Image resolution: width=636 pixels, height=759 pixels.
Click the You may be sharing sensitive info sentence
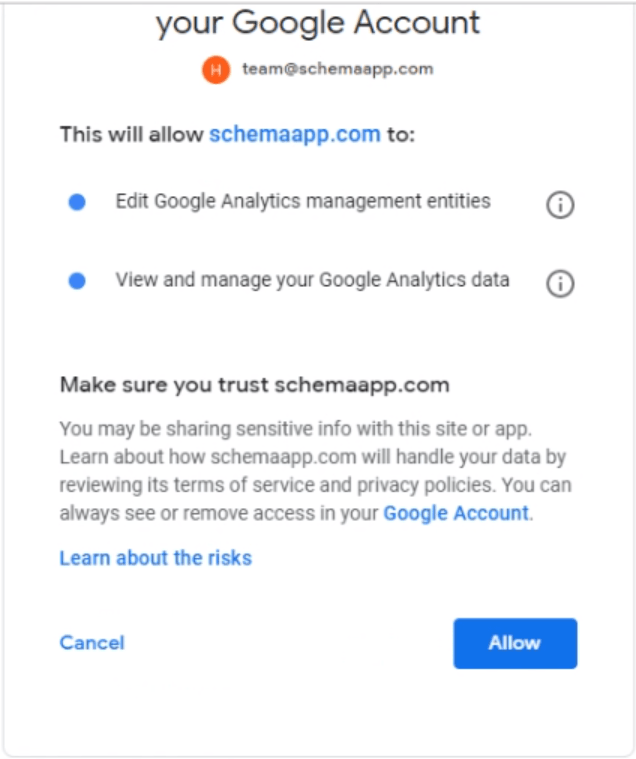pos(296,429)
